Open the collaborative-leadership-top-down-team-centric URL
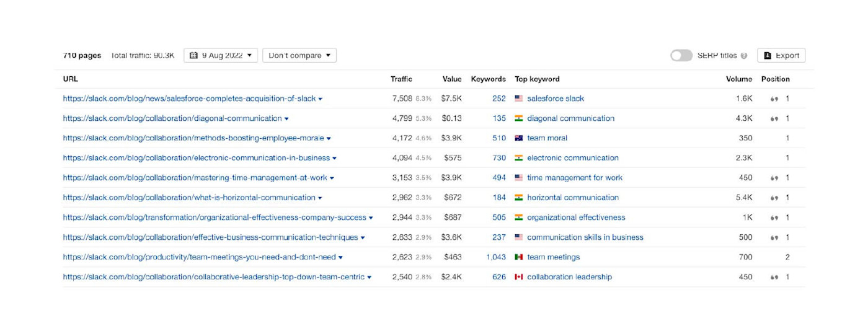 tap(214, 277)
